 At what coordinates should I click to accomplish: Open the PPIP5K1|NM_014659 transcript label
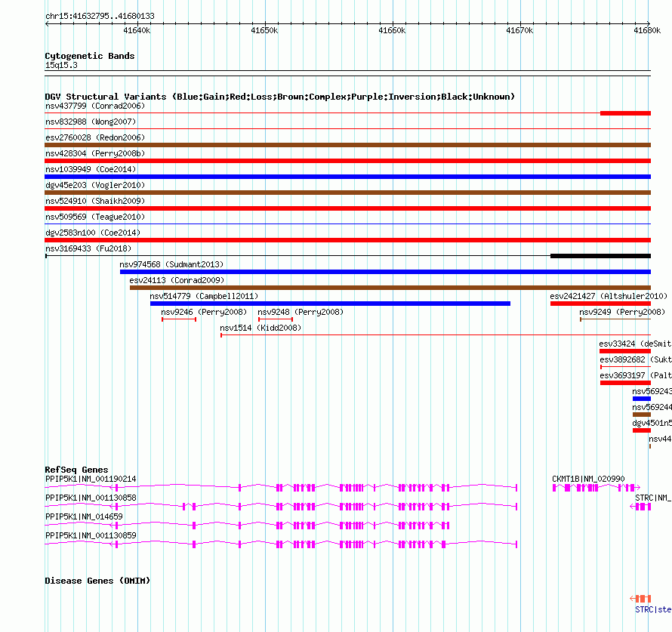coord(84,516)
